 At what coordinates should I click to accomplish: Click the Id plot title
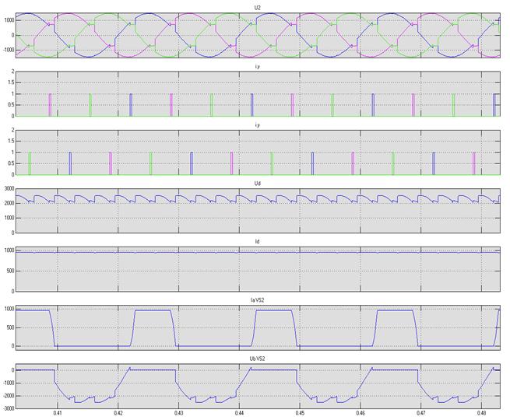(257, 242)
